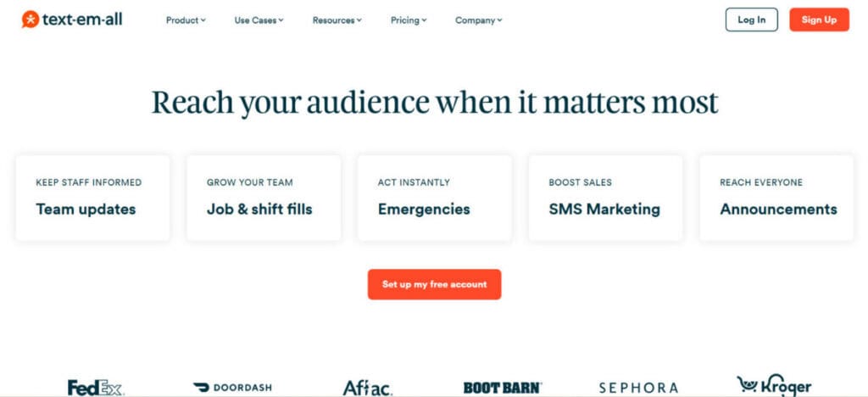Expand the Product dropdown menu
This screenshot has height=397, width=868.
tap(186, 20)
